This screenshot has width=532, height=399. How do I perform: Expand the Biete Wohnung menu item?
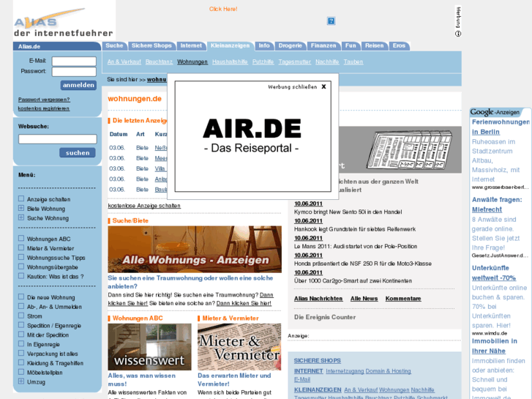click(x=21, y=208)
